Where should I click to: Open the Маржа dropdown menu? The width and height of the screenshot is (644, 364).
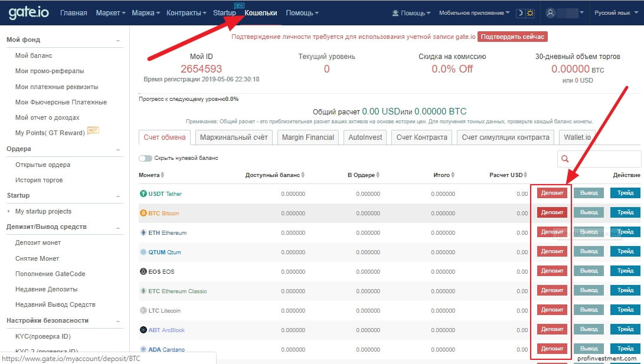[146, 13]
